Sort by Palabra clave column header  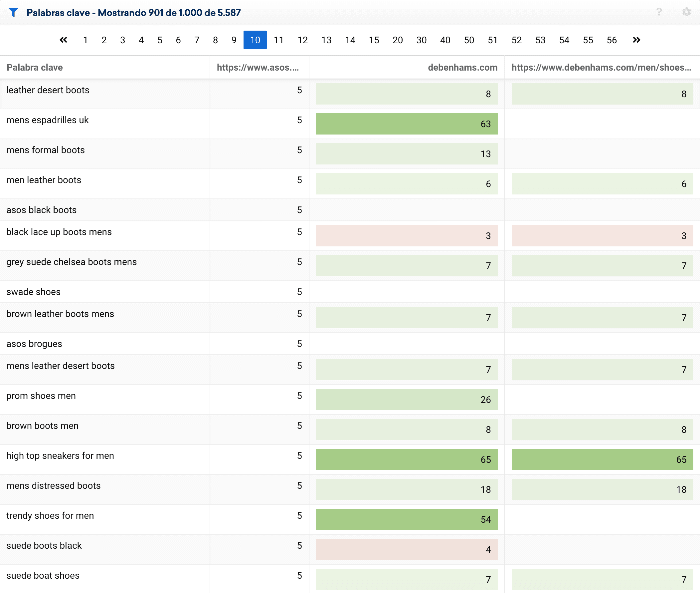[35, 67]
